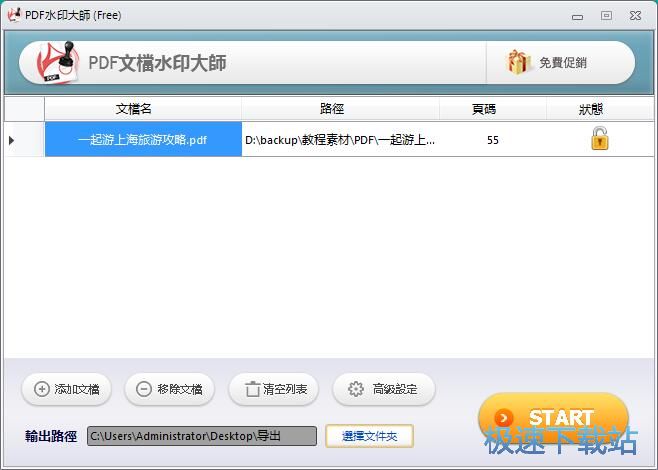This screenshot has width=658, height=470.
Task: Select the file 一起游上海旅游攻略.pdf
Action: pos(143,139)
